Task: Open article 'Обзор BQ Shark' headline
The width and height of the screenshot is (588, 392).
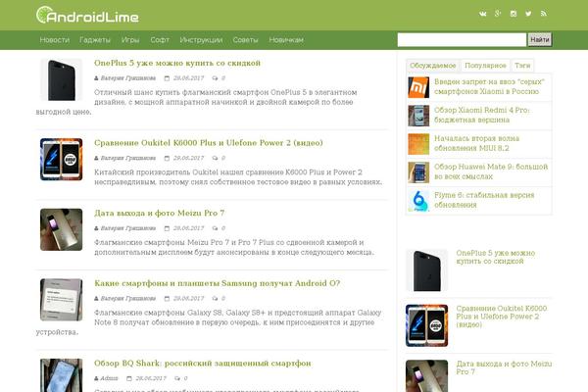Action: coord(203,364)
